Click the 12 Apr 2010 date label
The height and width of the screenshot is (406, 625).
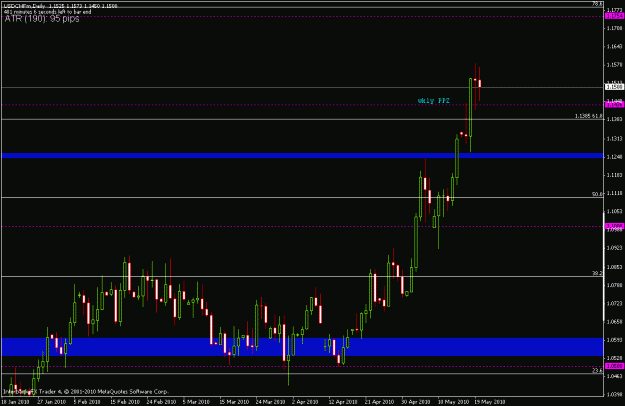(343, 402)
